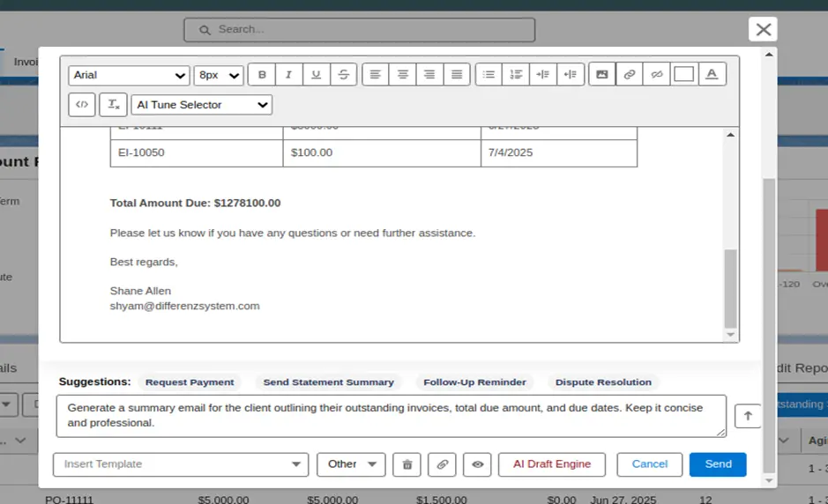
Task: Click the editor scrollbar thumb
Action: pyautogui.click(x=730, y=288)
